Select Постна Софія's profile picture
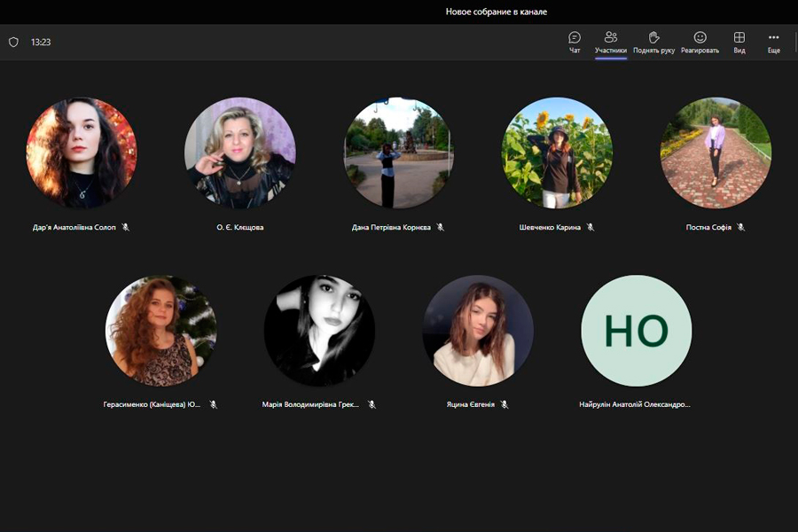The image size is (798, 532). pyautogui.click(x=716, y=153)
